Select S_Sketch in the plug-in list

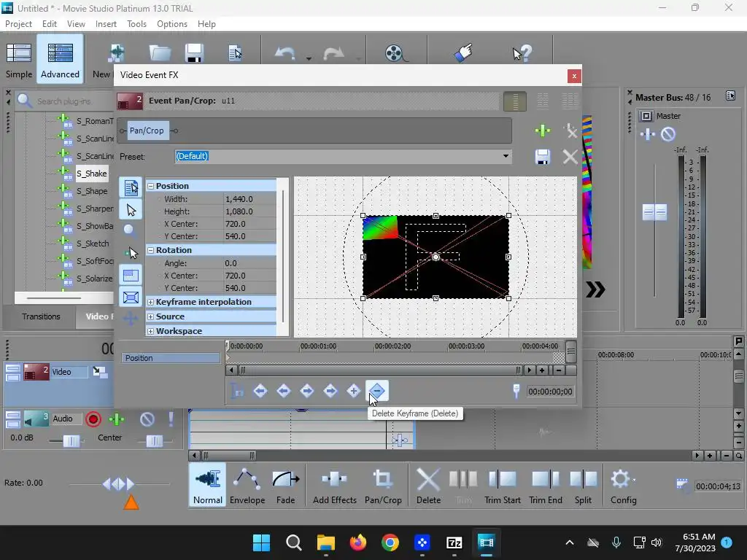[93, 244]
